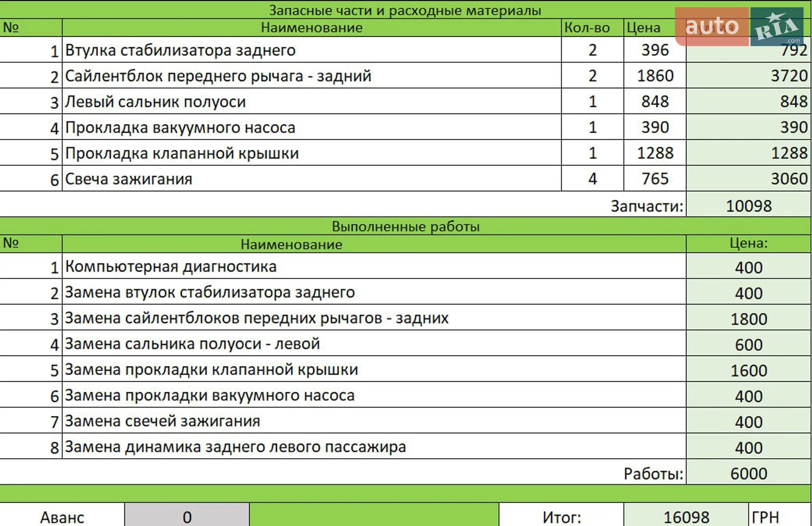Click 'Замена сайлентблоков передних рычагов - задних'
This screenshot has height=526, width=812.
pos(374,318)
